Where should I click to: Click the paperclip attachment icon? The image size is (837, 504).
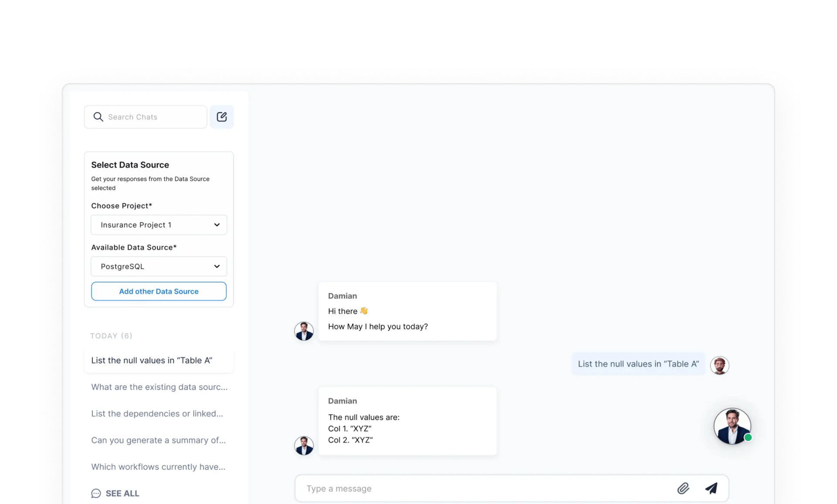point(683,488)
